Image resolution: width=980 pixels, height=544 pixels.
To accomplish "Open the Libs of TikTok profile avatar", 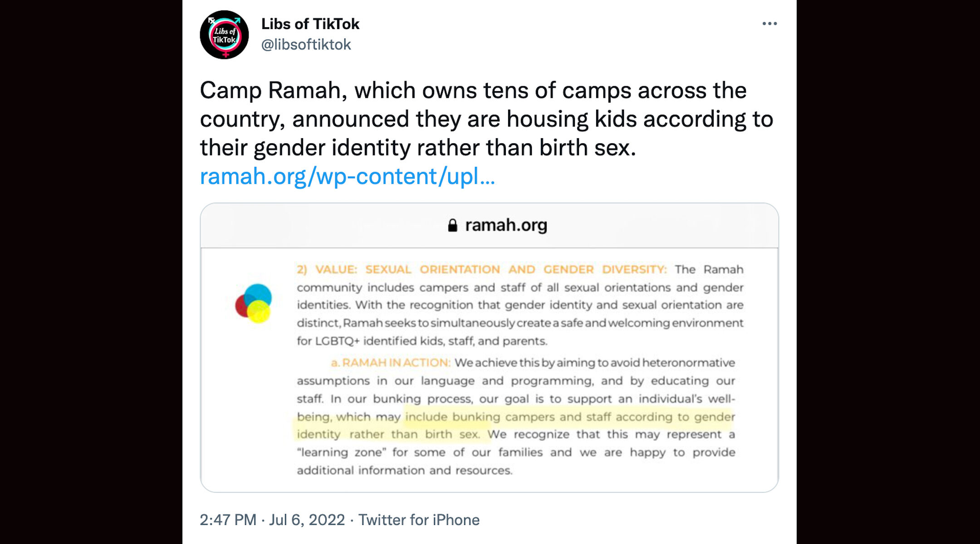I will [x=224, y=35].
